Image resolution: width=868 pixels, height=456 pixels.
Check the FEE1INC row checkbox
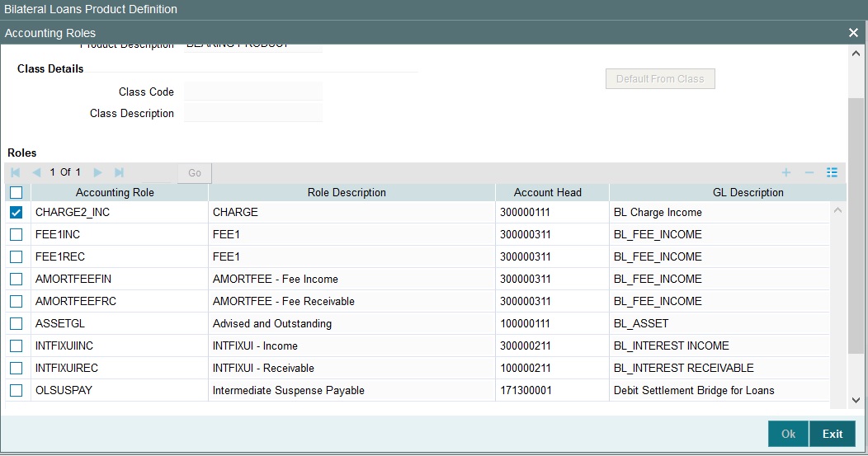(x=16, y=235)
